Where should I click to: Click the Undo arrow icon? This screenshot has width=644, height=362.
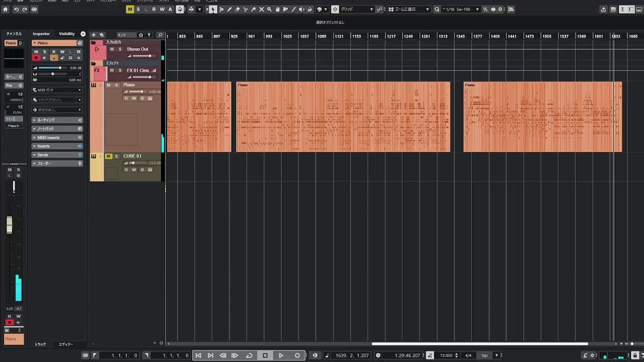point(17,10)
